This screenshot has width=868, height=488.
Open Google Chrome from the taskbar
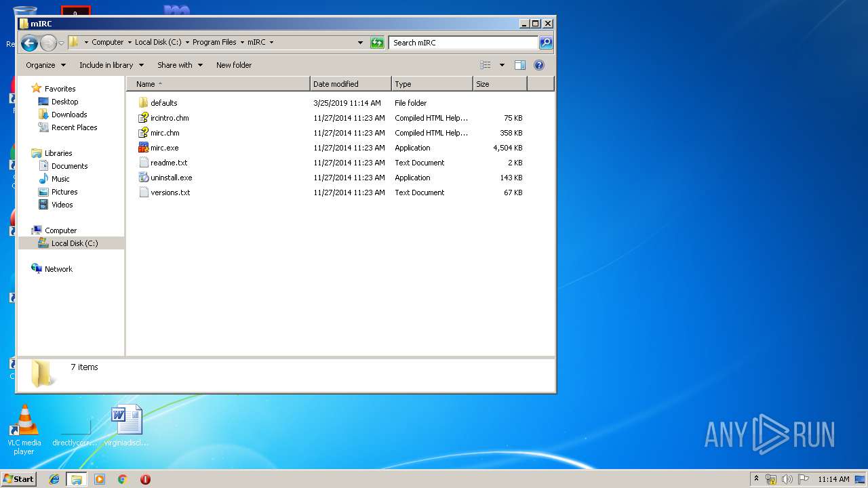tap(122, 479)
